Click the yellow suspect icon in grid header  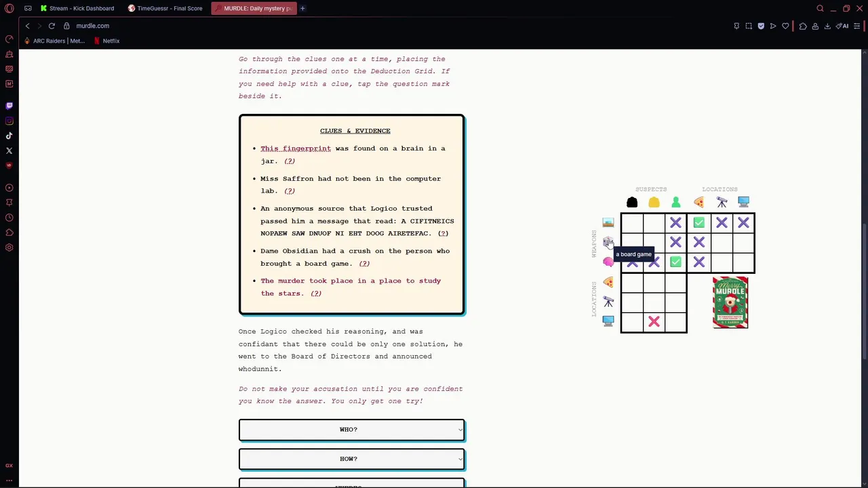coord(654,203)
